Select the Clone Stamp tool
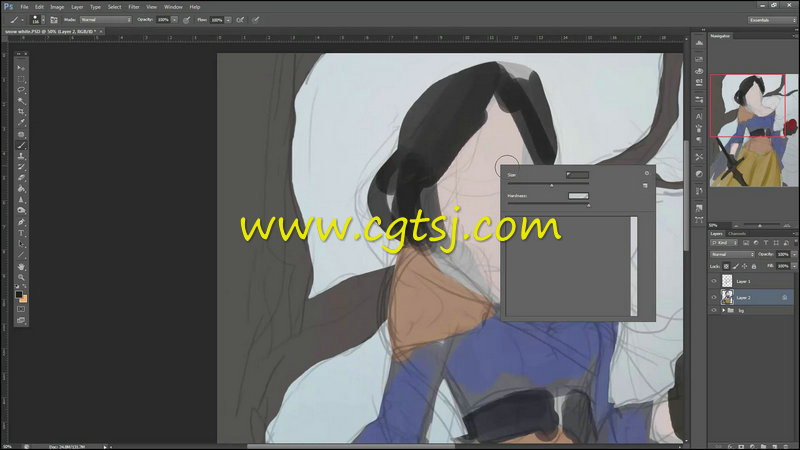800x450 pixels. pyautogui.click(x=21, y=156)
